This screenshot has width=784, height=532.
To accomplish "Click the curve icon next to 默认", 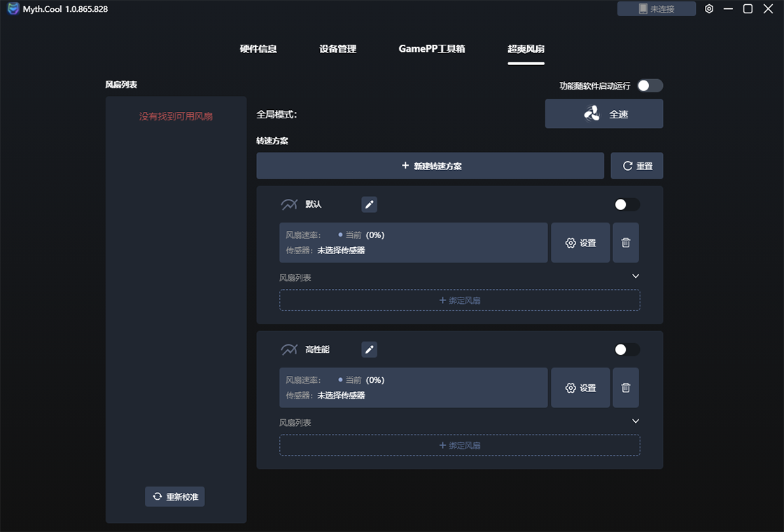I will (289, 204).
